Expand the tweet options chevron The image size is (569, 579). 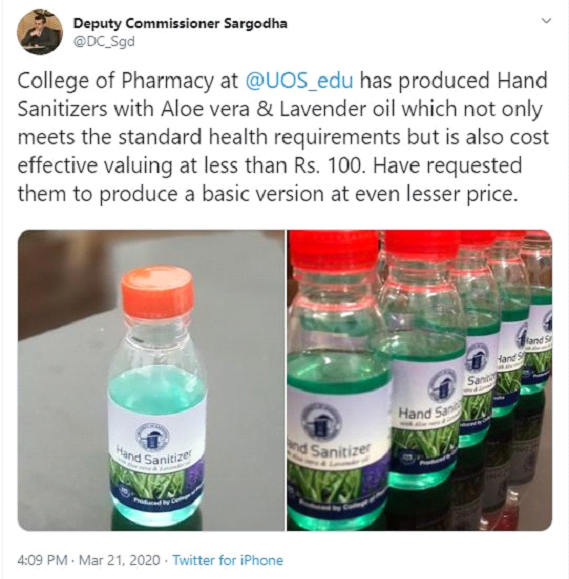[546, 20]
